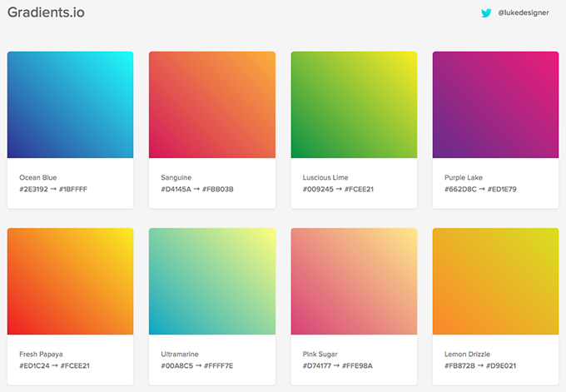Click hex codes #009245 → #FCEE21
566x392 pixels.
(x=338, y=189)
